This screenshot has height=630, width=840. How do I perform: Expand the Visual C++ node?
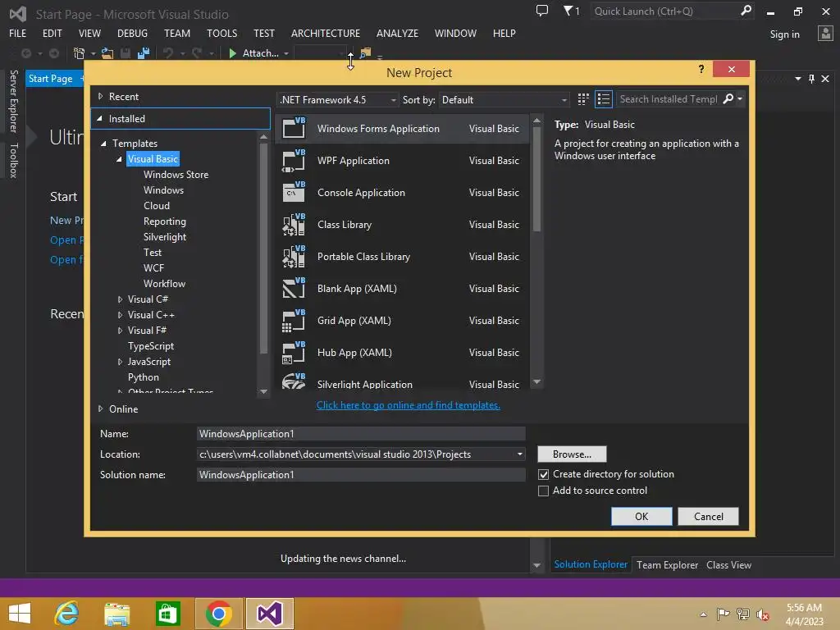click(x=120, y=315)
